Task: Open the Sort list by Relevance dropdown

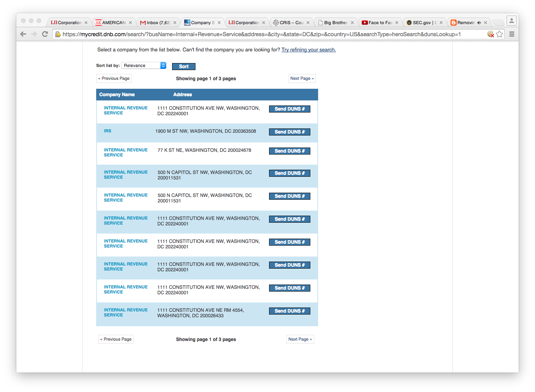Action: pyautogui.click(x=144, y=65)
